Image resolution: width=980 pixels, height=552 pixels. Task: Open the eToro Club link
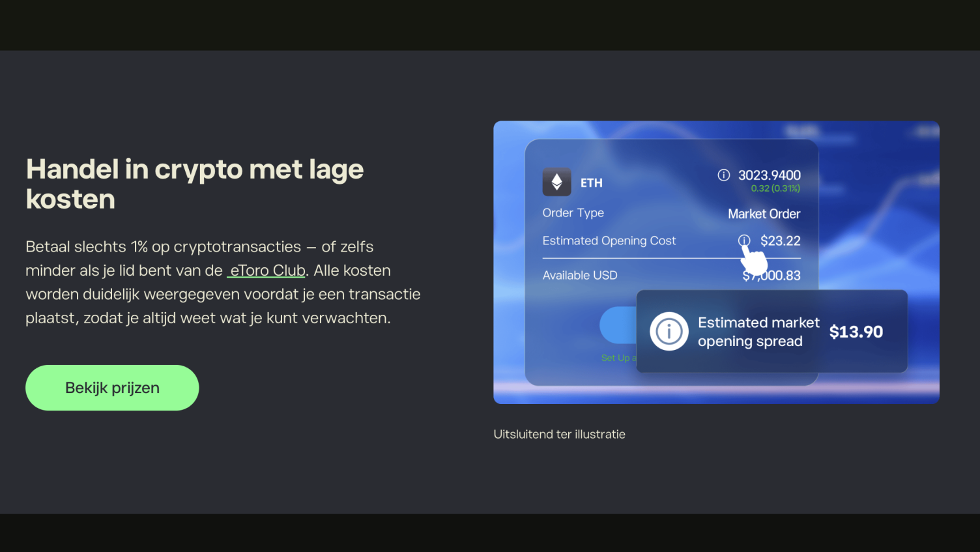(267, 270)
